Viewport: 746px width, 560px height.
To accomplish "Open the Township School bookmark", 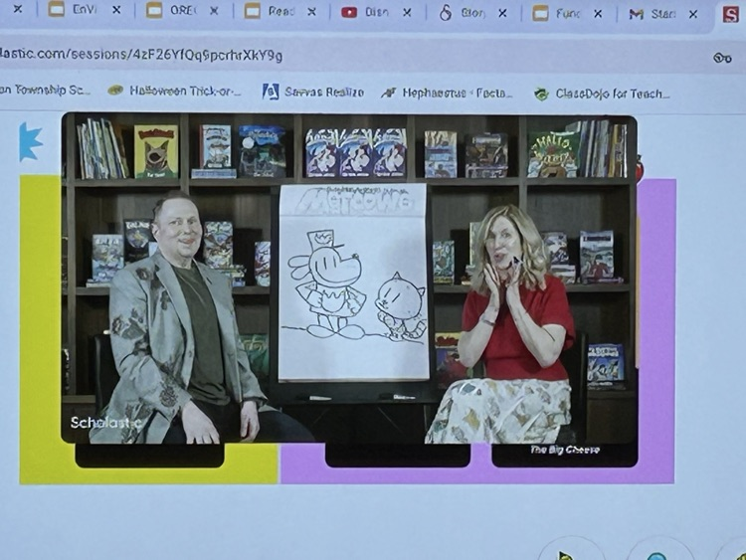I will [x=45, y=90].
